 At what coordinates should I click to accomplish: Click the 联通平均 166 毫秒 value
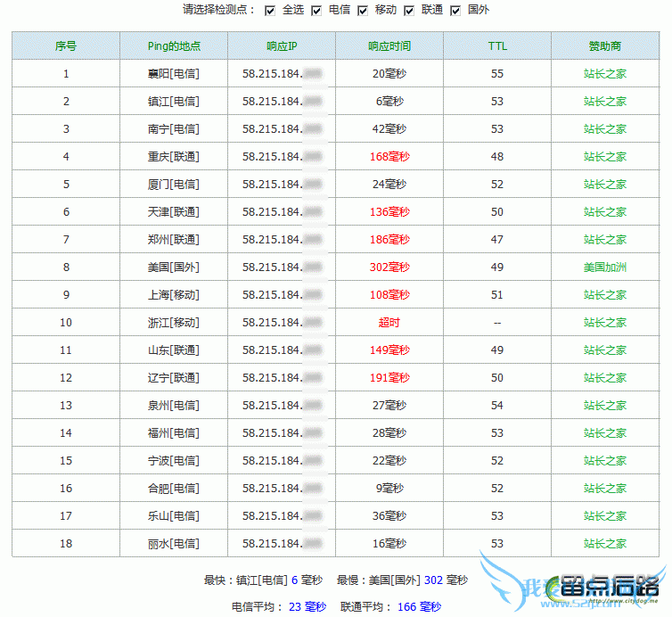click(419, 606)
